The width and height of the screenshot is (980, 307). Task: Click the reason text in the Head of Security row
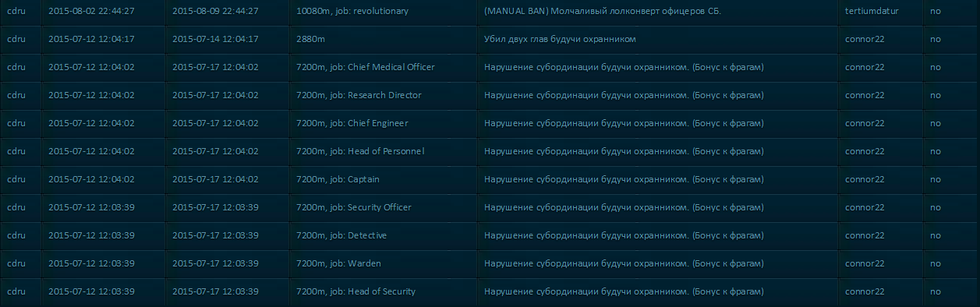click(624, 291)
